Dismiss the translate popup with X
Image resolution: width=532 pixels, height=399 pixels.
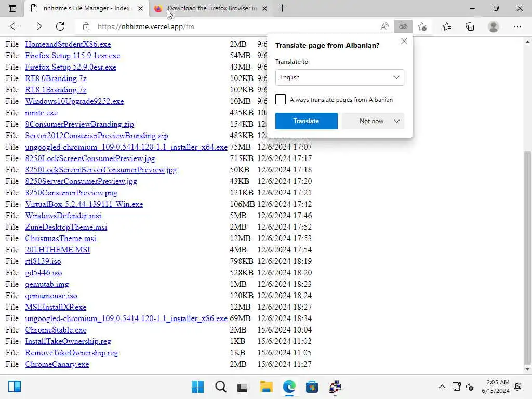[404, 42]
